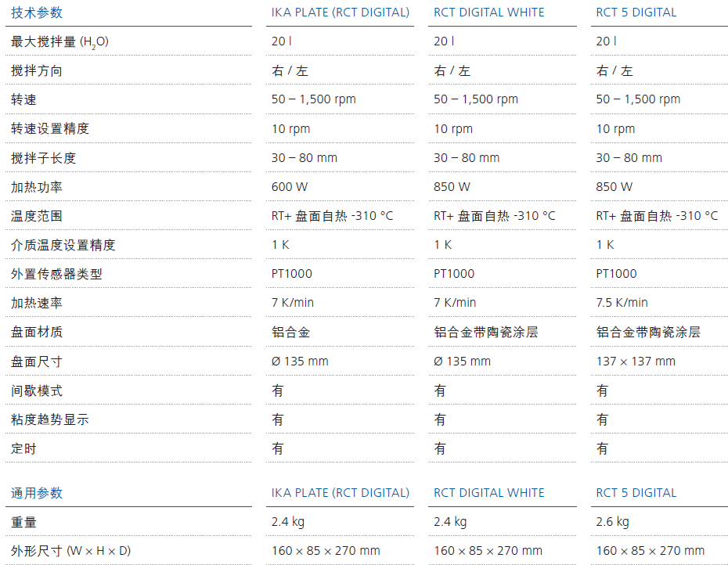The height and width of the screenshot is (565, 728).
Task: Select the RCT 5 DIGITAL column header
Action: [x=636, y=12]
